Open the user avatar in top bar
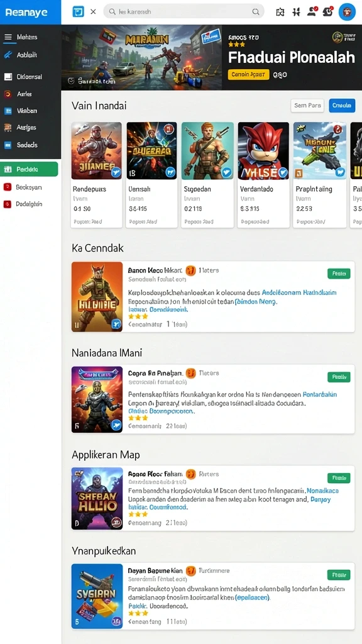Image resolution: width=362 pixels, height=644 pixels. [x=347, y=12]
